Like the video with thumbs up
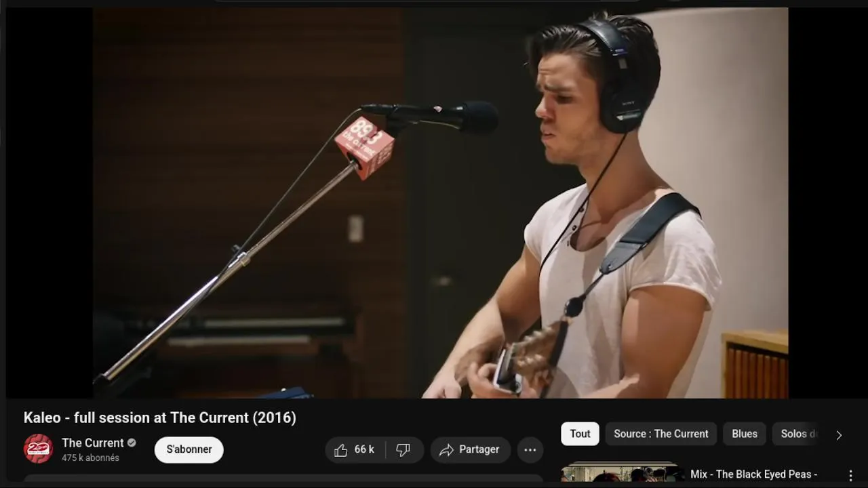This screenshot has width=868, height=488. coord(355,449)
